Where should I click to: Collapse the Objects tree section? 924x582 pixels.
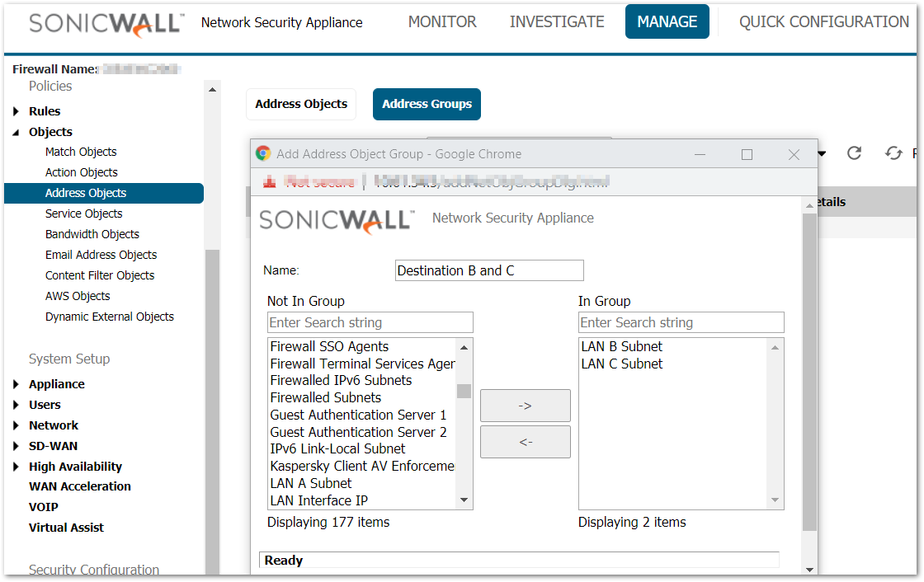(16, 133)
